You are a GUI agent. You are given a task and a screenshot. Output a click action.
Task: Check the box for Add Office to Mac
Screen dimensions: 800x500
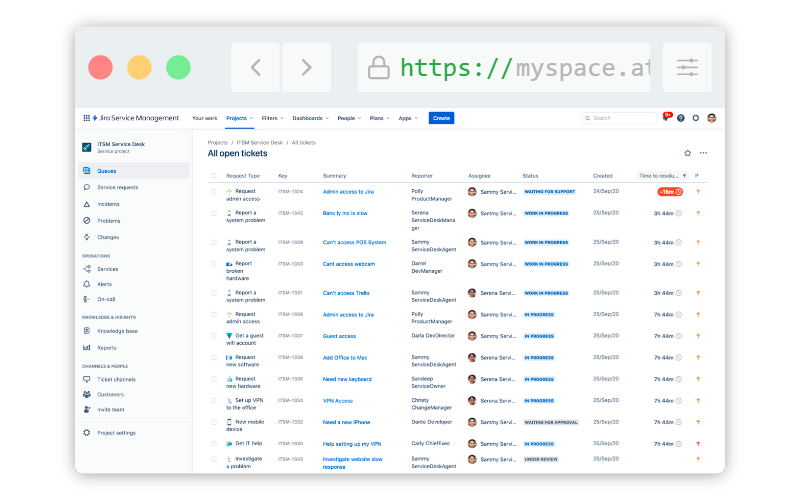[214, 358]
